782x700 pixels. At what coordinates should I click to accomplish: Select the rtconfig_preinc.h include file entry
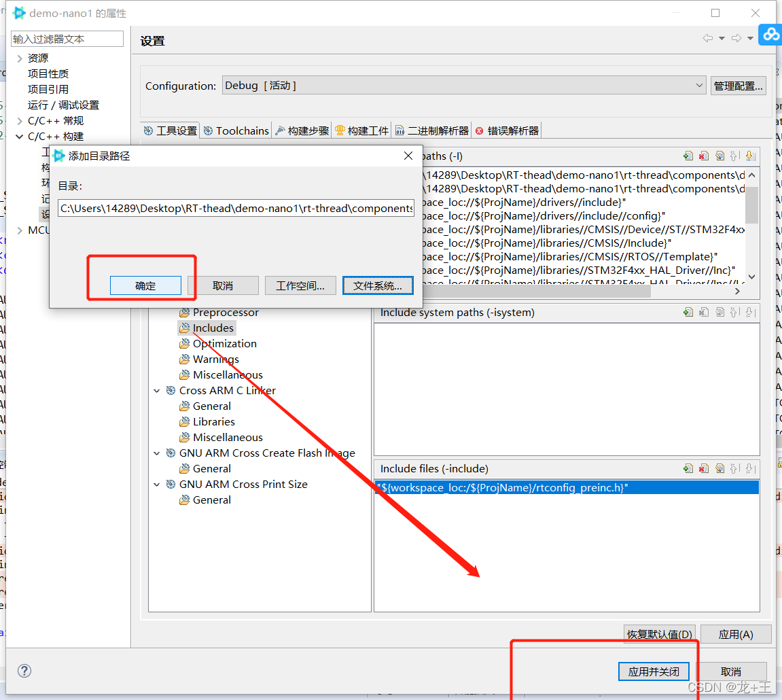[567, 487]
